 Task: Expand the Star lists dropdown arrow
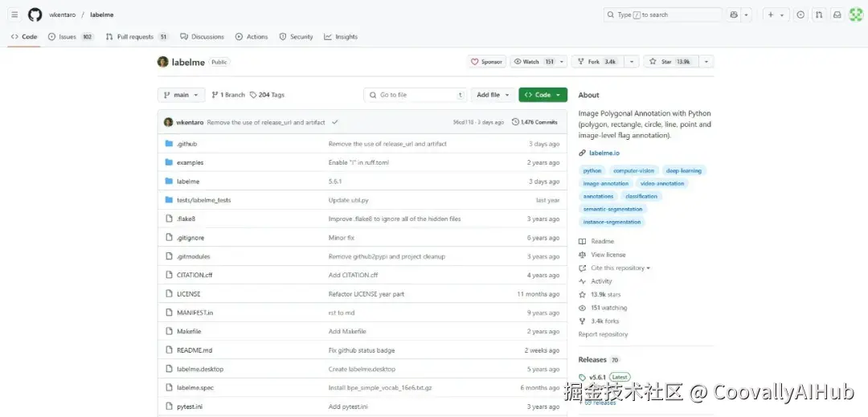pyautogui.click(x=706, y=62)
